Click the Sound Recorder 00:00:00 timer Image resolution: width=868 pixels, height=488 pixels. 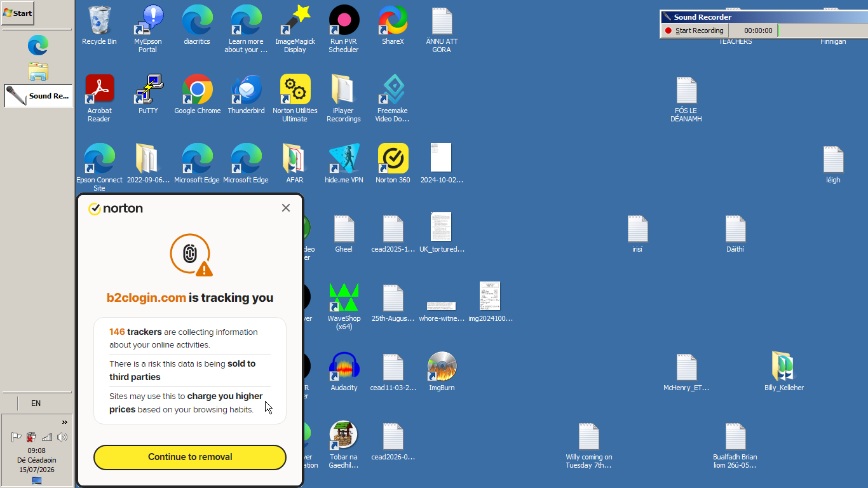click(x=758, y=30)
